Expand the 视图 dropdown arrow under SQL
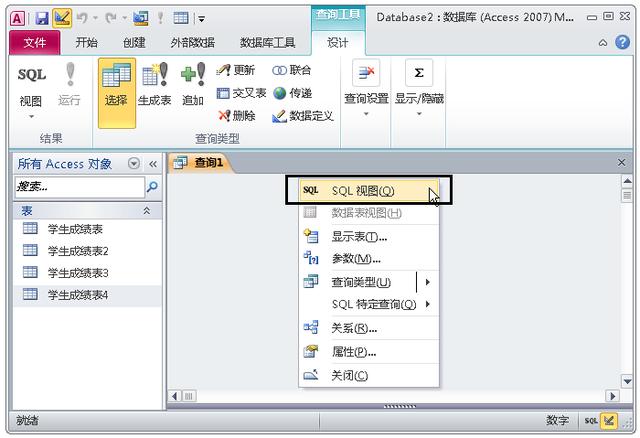The width and height of the screenshot is (640, 438). [x=31, y=117]
